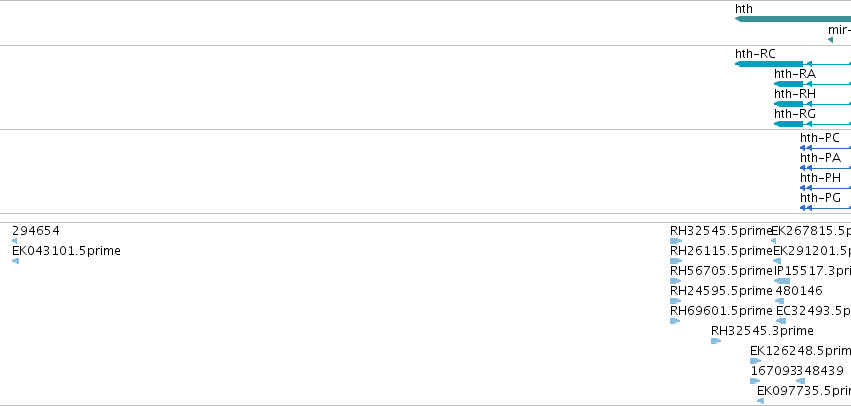851x406 pixels.
Task: Select the 294654 EST arrow marker
Action: 14,240
